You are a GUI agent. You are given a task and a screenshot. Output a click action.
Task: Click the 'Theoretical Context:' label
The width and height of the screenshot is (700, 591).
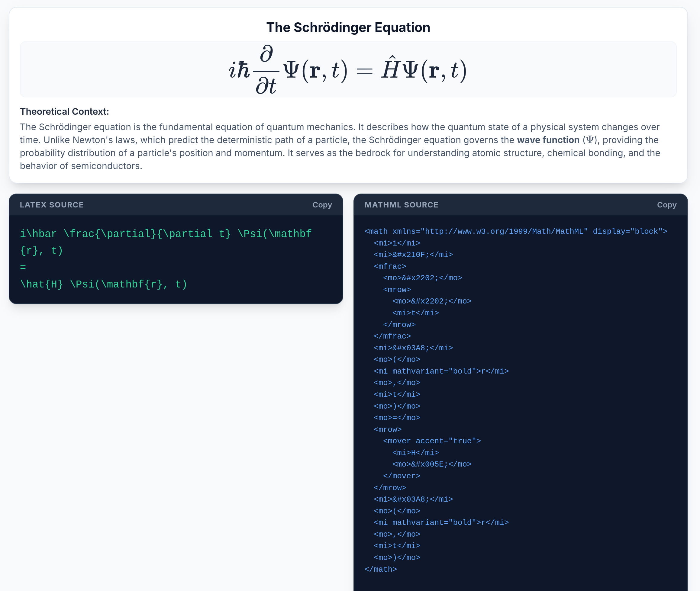tap(64, 111)
